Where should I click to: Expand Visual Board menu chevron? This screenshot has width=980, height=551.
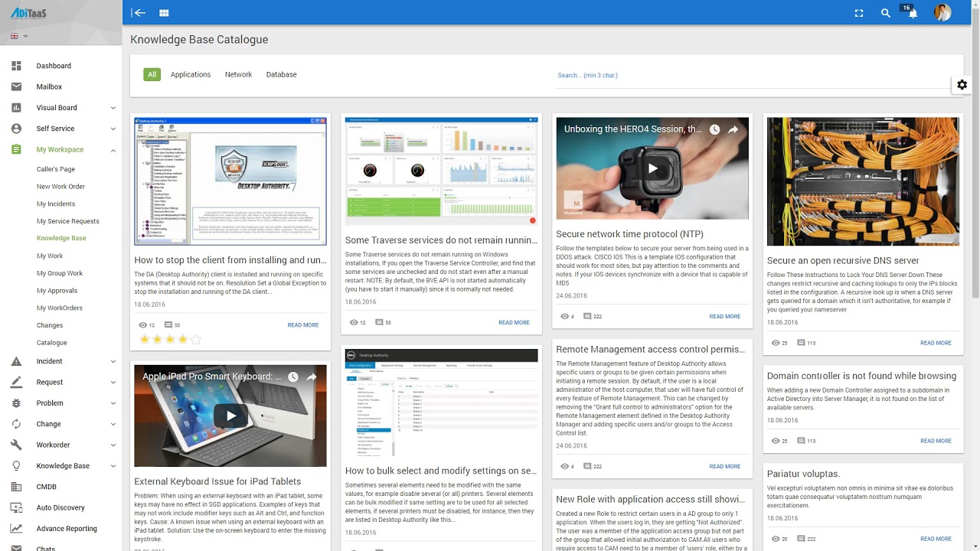pyautogui.click(x=113, y=108)
